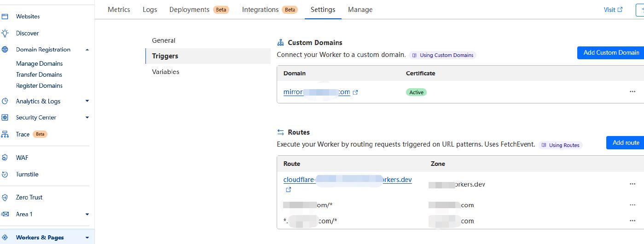Switch to the Deployments tab
Image resolution: width=644 pixels, height=244 pixels.
click(x=189, y=10)
